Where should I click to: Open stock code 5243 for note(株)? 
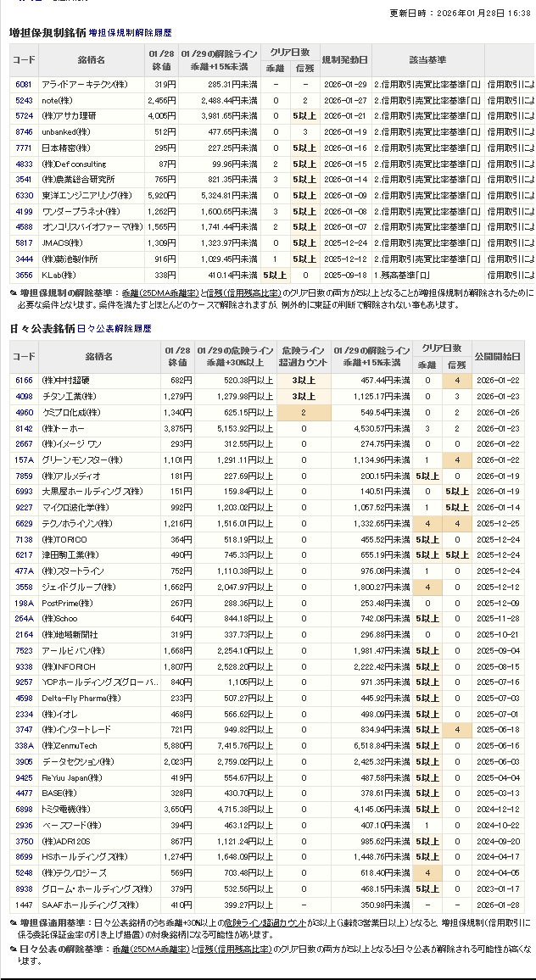(x=24, y=100)
